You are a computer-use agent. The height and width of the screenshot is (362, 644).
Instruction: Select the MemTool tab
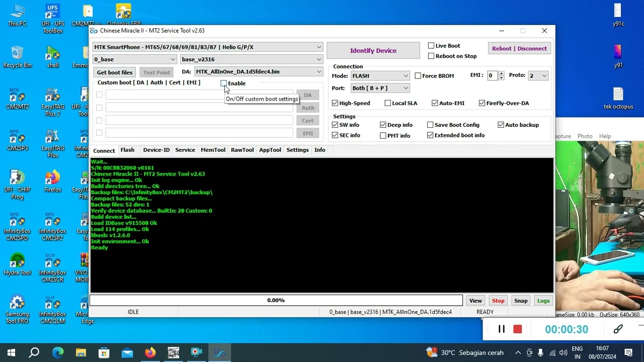[213, 150]
